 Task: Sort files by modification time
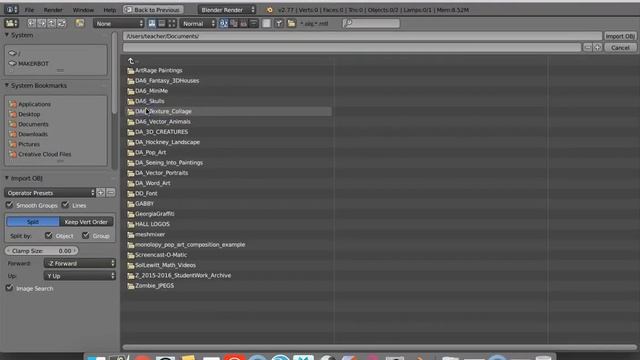click(244, 23)
